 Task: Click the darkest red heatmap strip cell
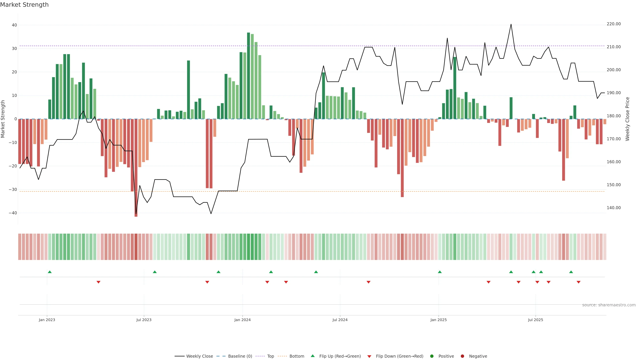pos(136,247)
